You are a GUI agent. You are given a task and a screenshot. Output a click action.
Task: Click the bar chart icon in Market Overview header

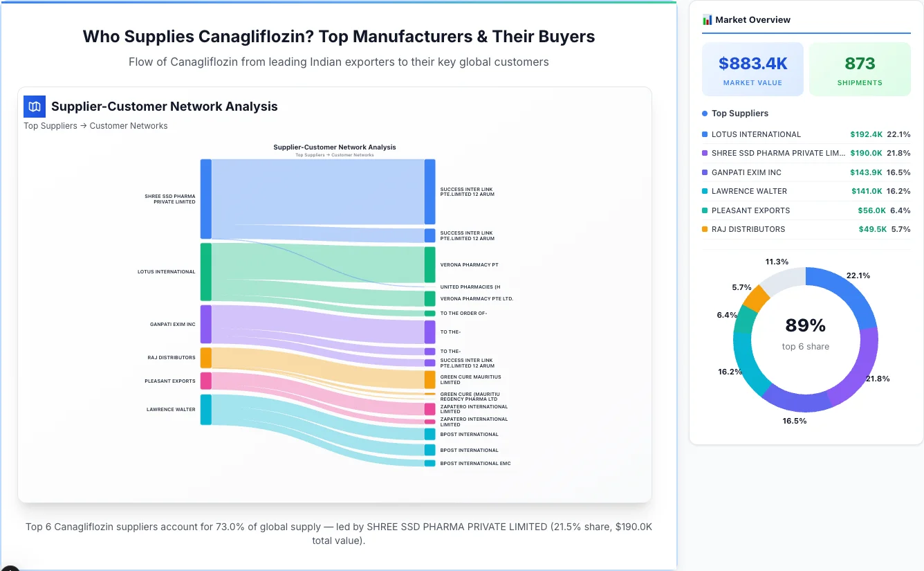pos(706,19)
